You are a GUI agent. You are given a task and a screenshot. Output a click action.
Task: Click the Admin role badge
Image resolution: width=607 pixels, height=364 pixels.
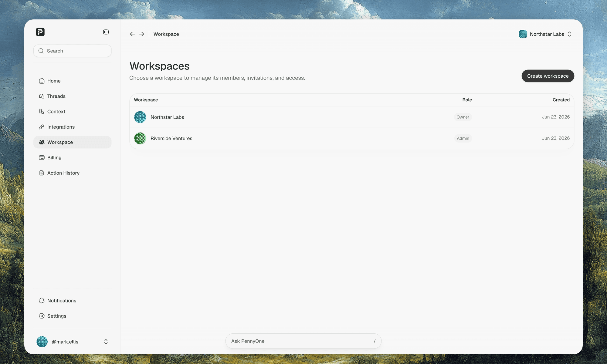[463, 138]
